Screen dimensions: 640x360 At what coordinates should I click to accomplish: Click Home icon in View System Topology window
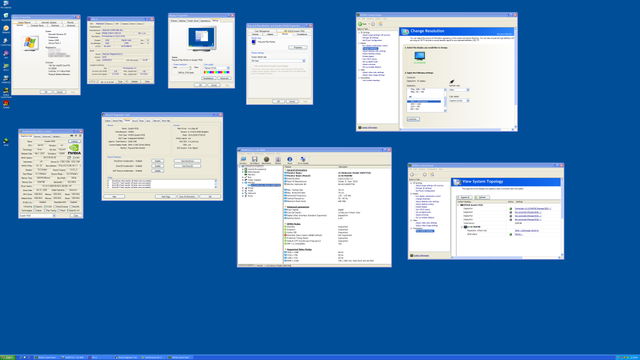pos(432,174)
